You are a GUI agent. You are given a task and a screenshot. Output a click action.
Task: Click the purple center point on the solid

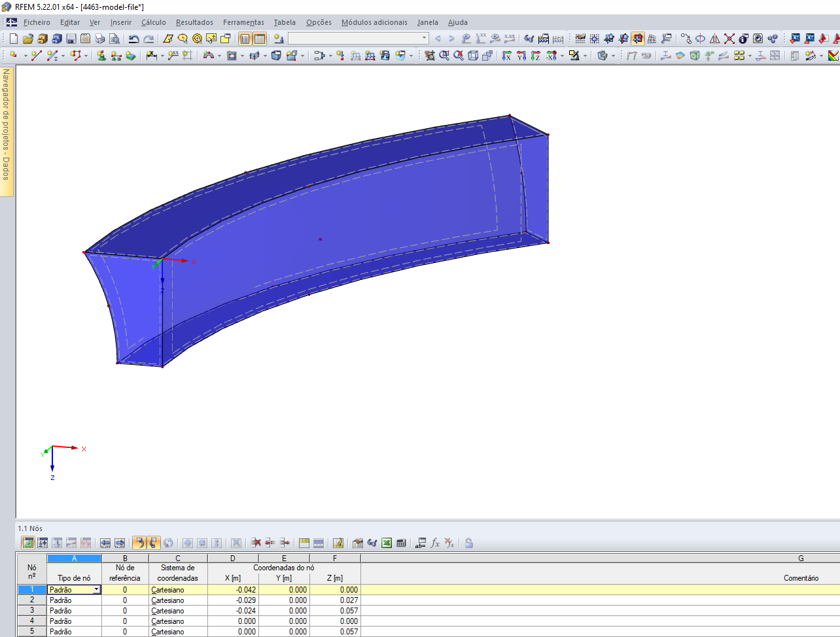pos(320,239)
